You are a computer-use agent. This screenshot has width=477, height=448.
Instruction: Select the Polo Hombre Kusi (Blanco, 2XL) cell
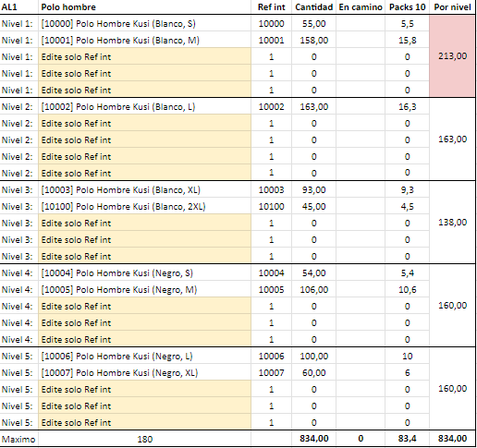tap(144, 207)
